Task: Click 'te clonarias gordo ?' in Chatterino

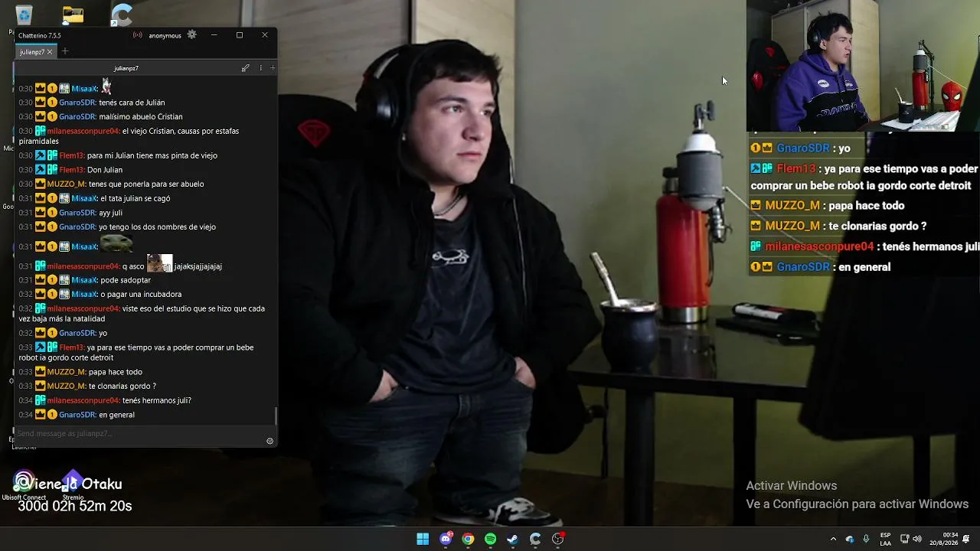Action: tap(122, 386)
